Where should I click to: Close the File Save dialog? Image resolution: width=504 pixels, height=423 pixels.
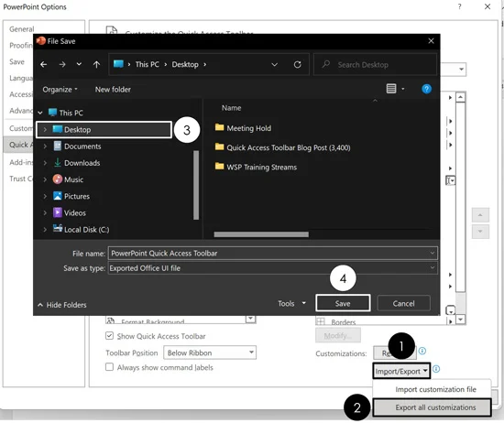[x=431, y=41]
